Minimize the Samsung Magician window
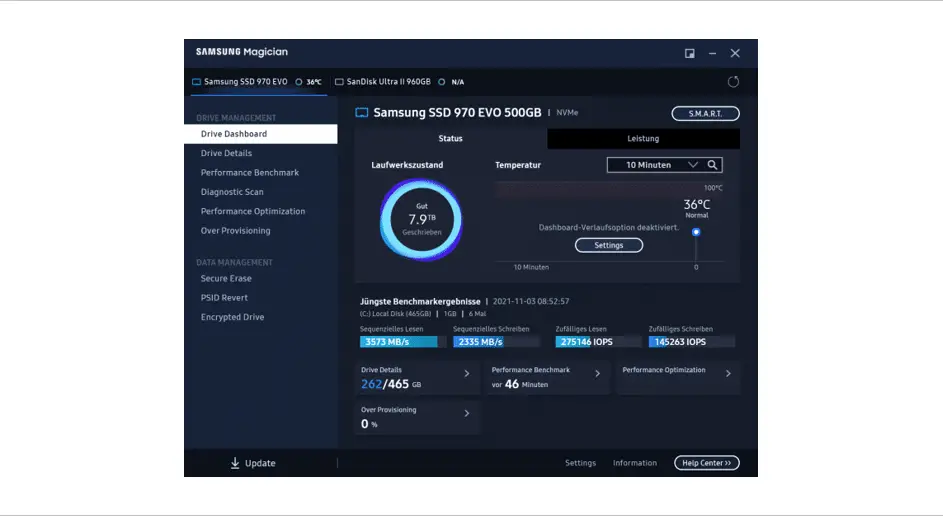Viewport: 943px width, 516px height. coord(712,54)
